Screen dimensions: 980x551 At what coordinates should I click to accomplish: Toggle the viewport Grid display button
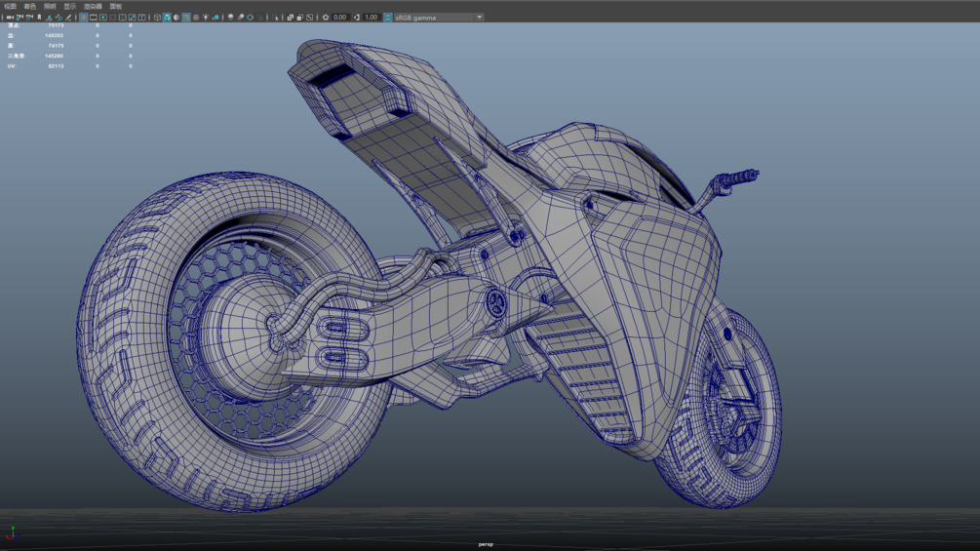pos(84,18)
